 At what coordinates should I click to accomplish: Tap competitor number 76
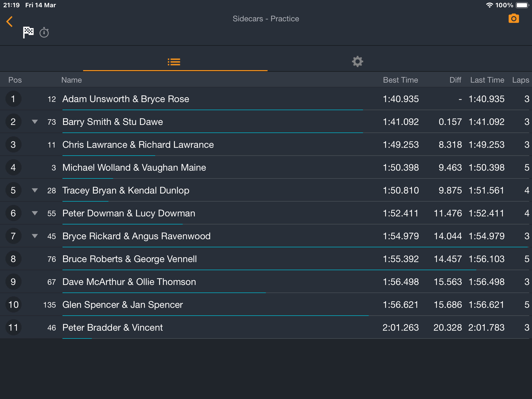pos(52,259)
